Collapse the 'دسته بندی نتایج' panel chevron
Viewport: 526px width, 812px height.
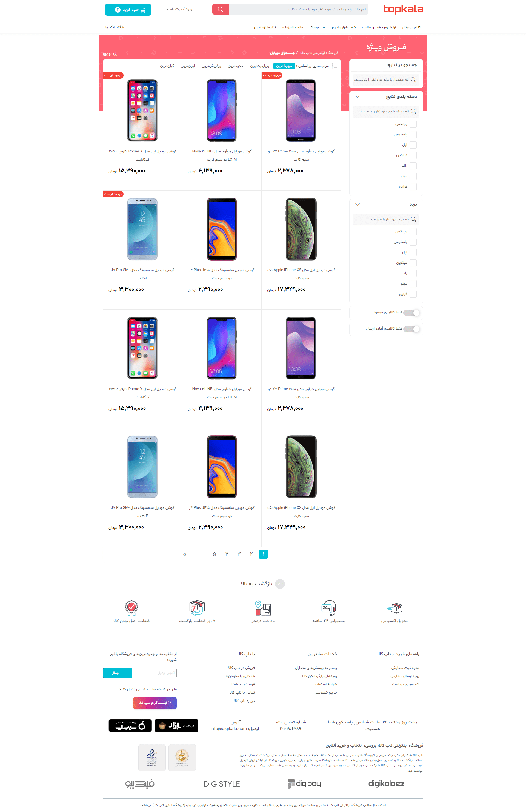click(357, 97)
